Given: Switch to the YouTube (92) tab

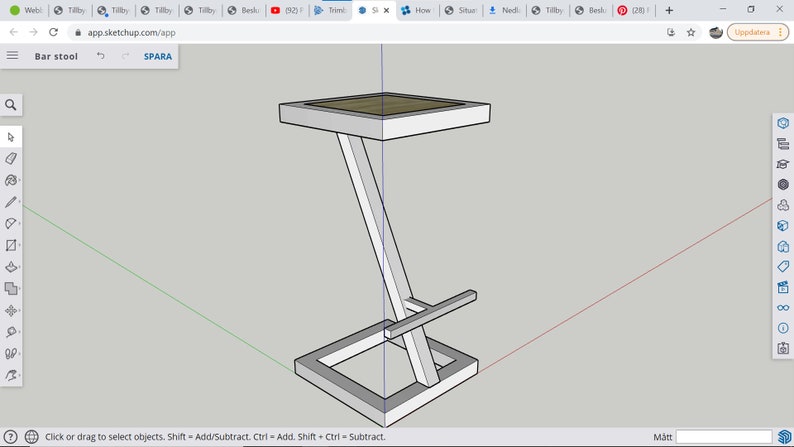Looking at the screenshot, I should pos(287,10).
